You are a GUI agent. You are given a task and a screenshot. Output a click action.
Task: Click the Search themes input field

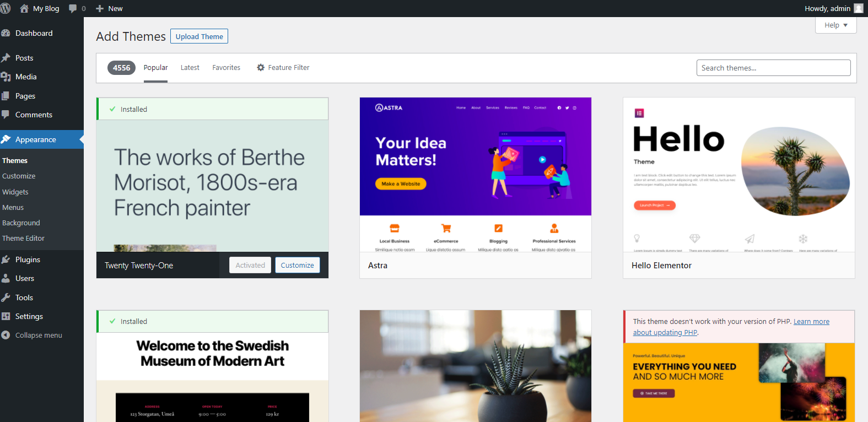[773, 68]
